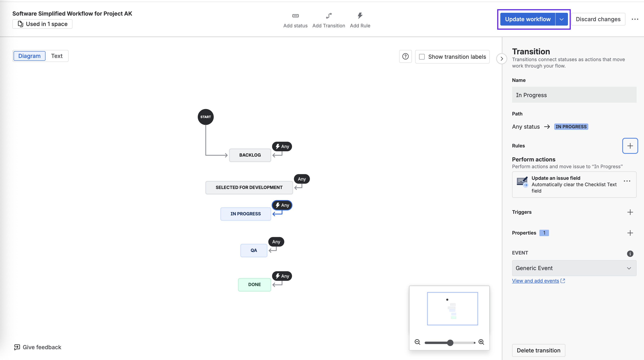Select the QA status node
This screenshot has height=360, width=644.
253,250
